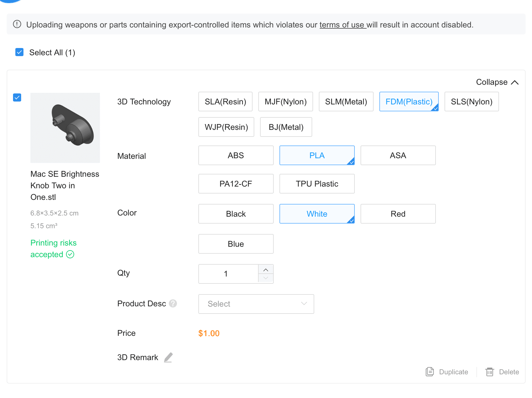The width and height of the screenshot is (532, 398).
Task: Click the Duplicate button label
Action: [454, 372]
